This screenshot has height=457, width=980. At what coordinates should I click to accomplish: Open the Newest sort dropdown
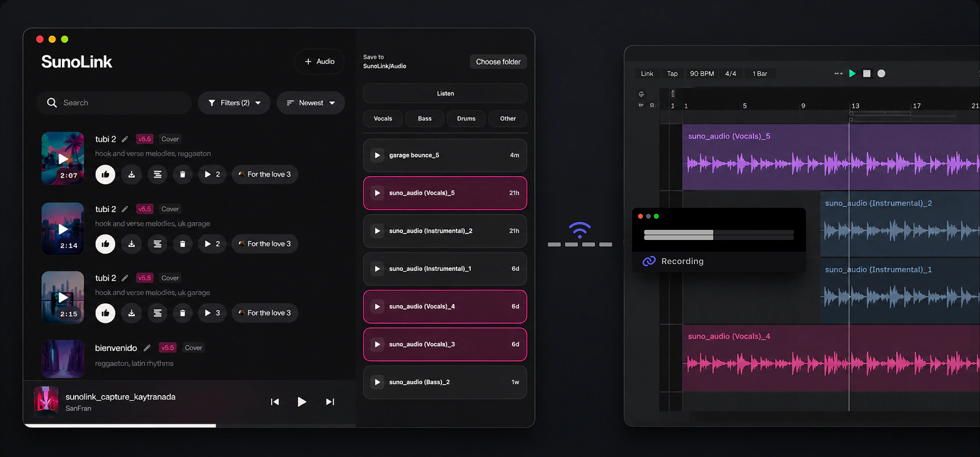311,103
